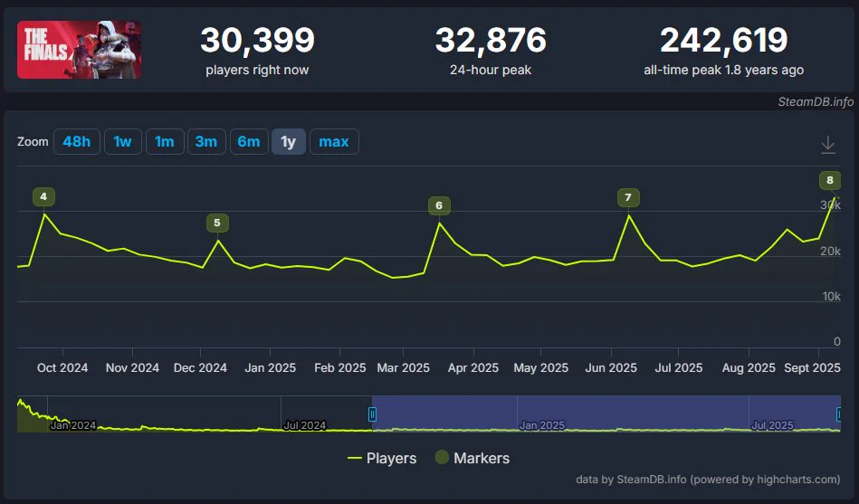Click the right navigator range handle

(839, 414)
